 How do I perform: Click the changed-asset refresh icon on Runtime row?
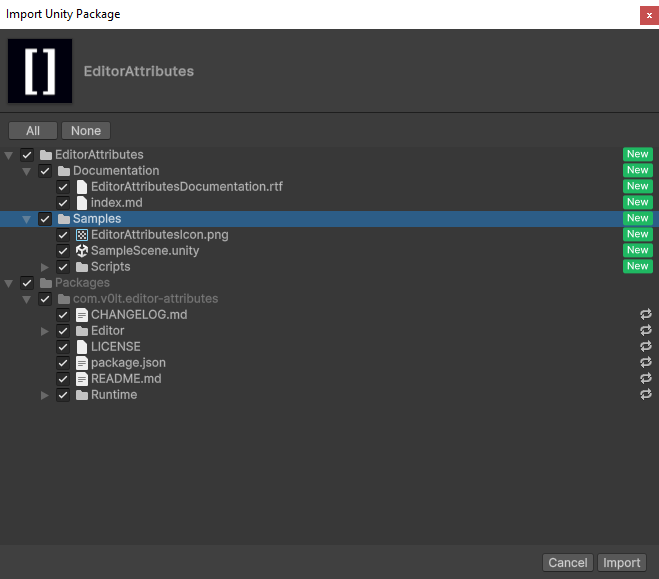coord(646,394)
